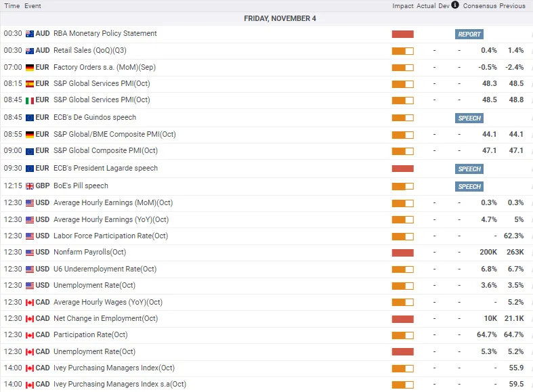Viewport: 533px width, 392px height.
Task: Click the Canadian flag beside Net Change in Employment
Action: click(x=30, y=319)
